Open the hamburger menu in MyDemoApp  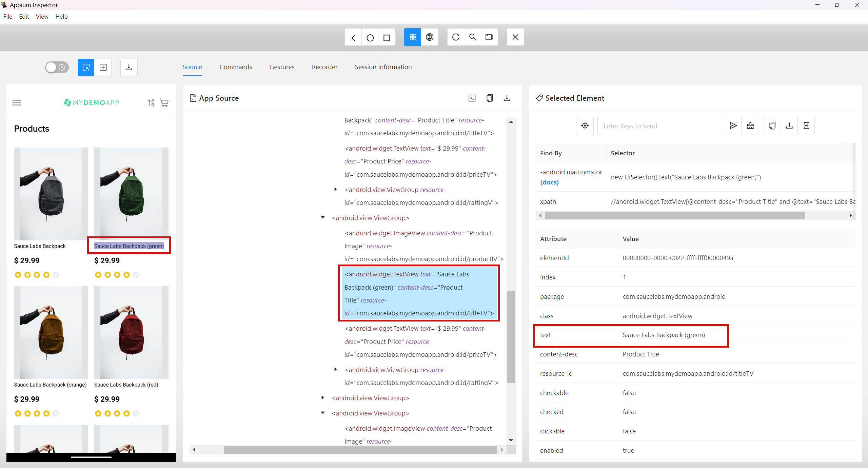(17, 102)
